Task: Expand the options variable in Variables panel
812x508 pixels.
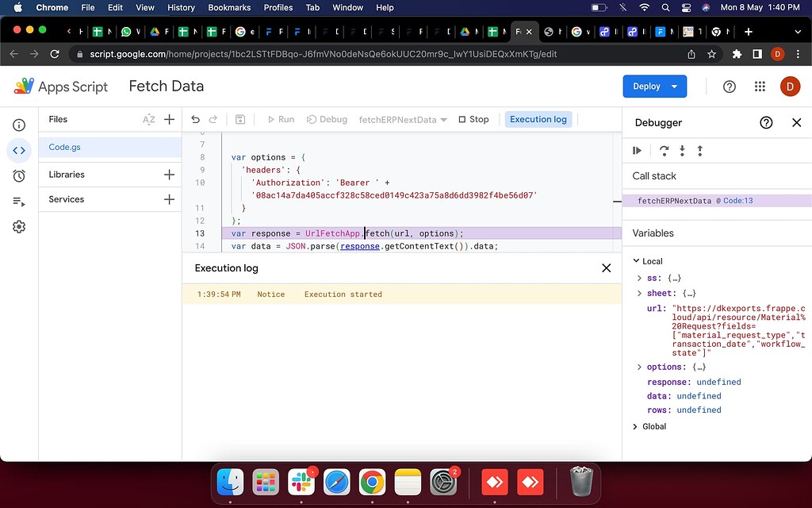Action: pyautogui.click(x=639, y=367)
